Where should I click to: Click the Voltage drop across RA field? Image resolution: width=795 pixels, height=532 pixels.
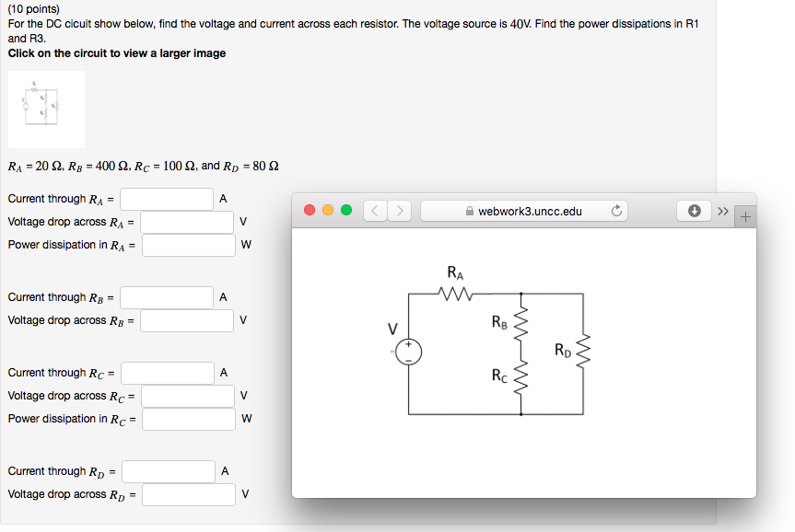[x=188, y=221]
